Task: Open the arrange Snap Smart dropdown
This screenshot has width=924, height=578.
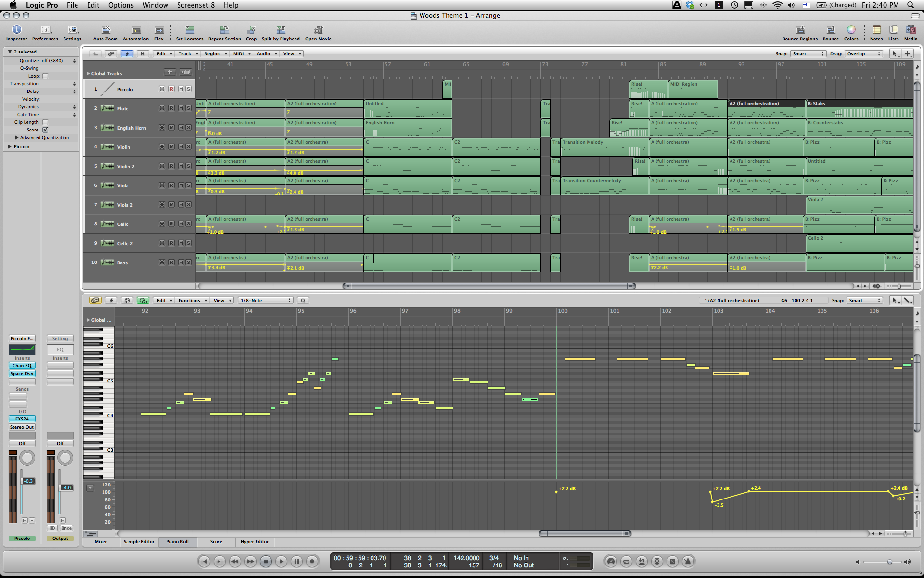Action: click(x=808, y=54)
